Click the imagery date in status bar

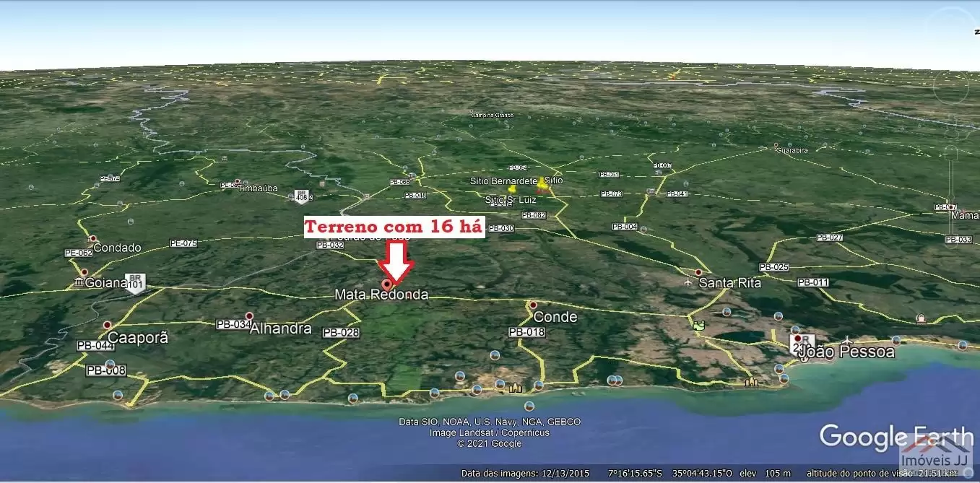526,474
